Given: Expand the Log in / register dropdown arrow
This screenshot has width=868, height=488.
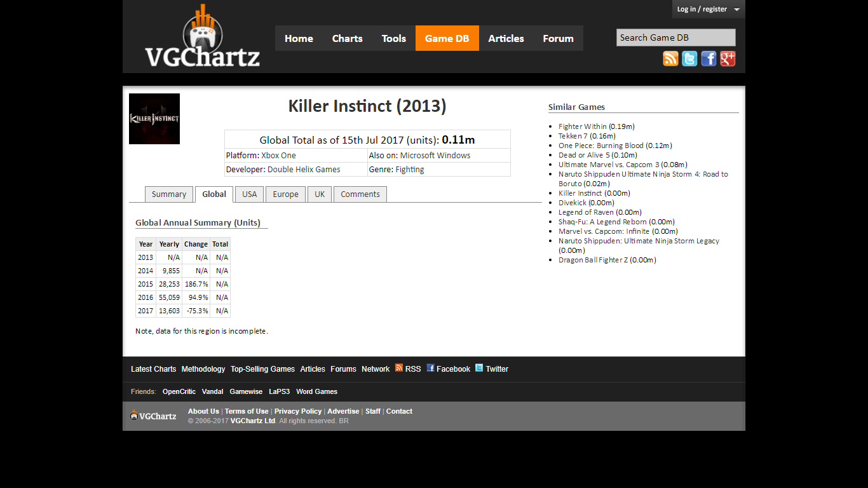Looking at the screenshot, I should pos(736,10).
